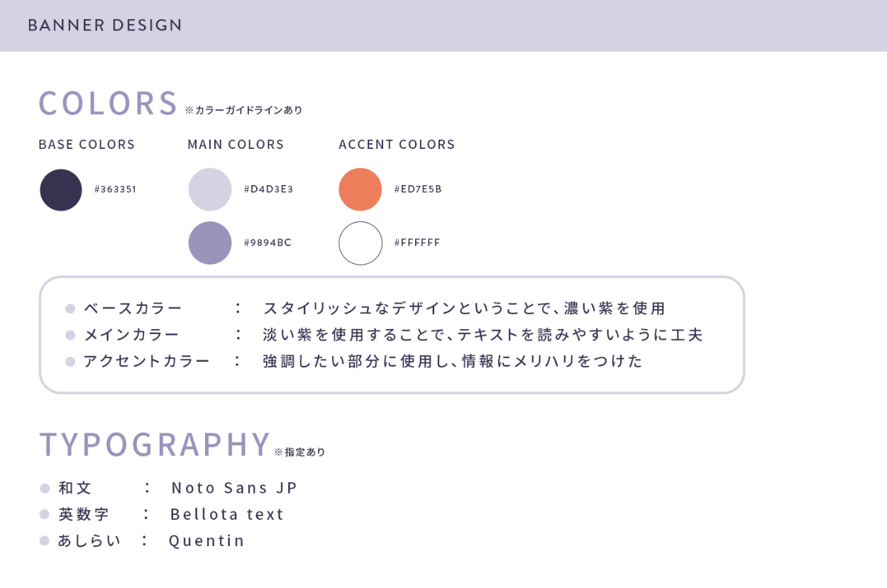Click the #363351 hex code text
The height and width of the screenshot is (588, 887).
[115, 189]
